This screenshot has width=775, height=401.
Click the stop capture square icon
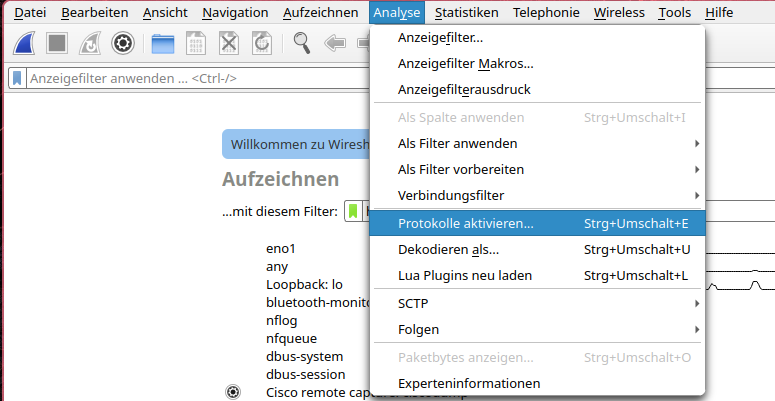(57, 43)
